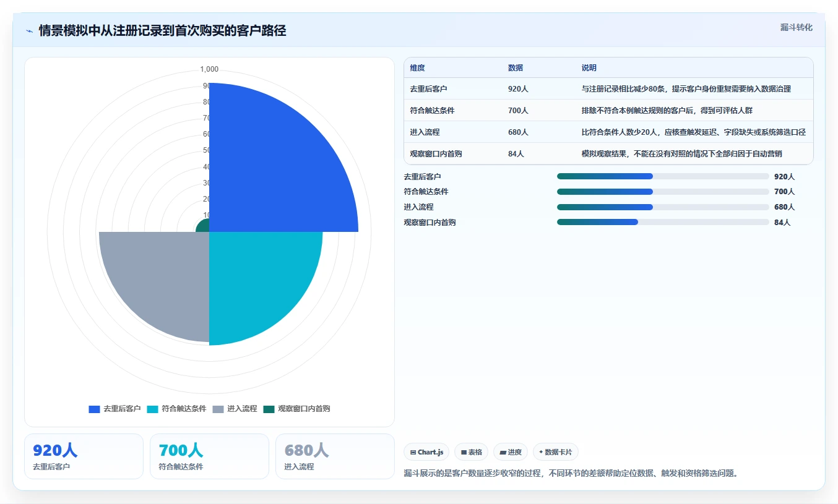Toggle the 观察窗口内首购 legend item
This screenshot has height=504, width=838.
click(296, 409)
